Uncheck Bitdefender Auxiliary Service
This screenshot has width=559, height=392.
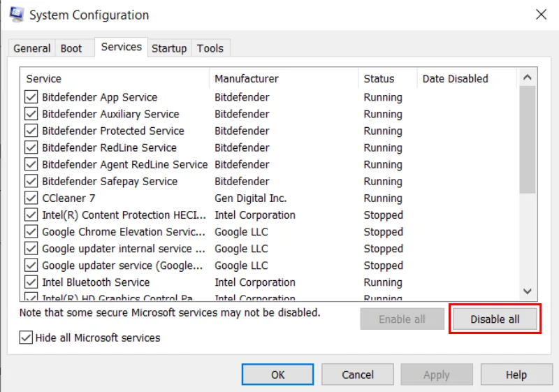(x=31, y=114)
